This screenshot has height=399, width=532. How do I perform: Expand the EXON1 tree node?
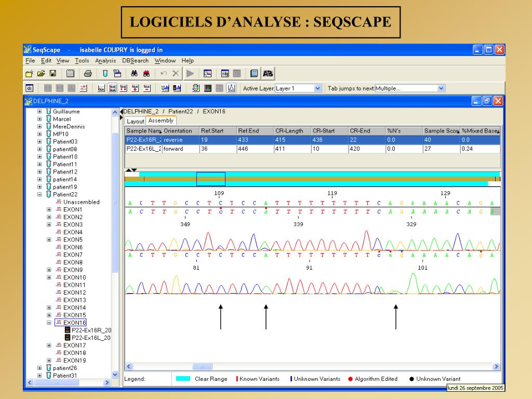pos(49,210)
